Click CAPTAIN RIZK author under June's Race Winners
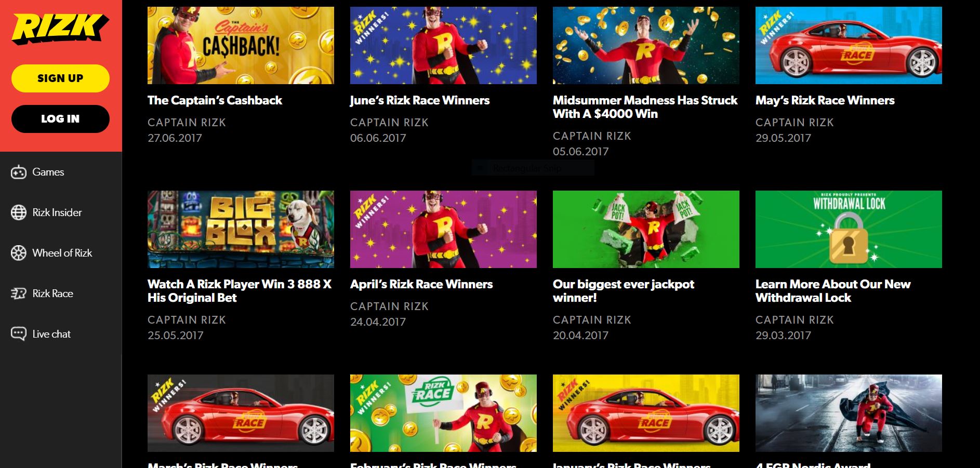Viewport: 980px width, 468px height. [x=389, y=123]
